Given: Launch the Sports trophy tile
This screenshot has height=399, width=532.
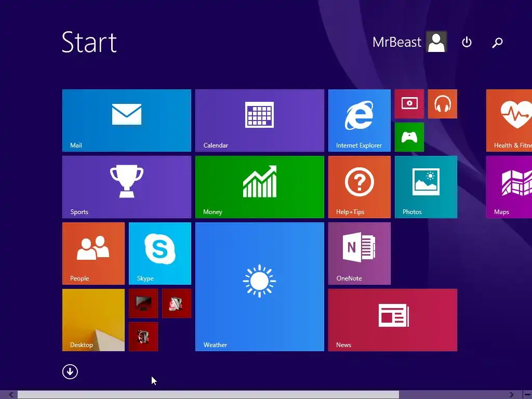Looking at the screenshot, I should point(127,187).
